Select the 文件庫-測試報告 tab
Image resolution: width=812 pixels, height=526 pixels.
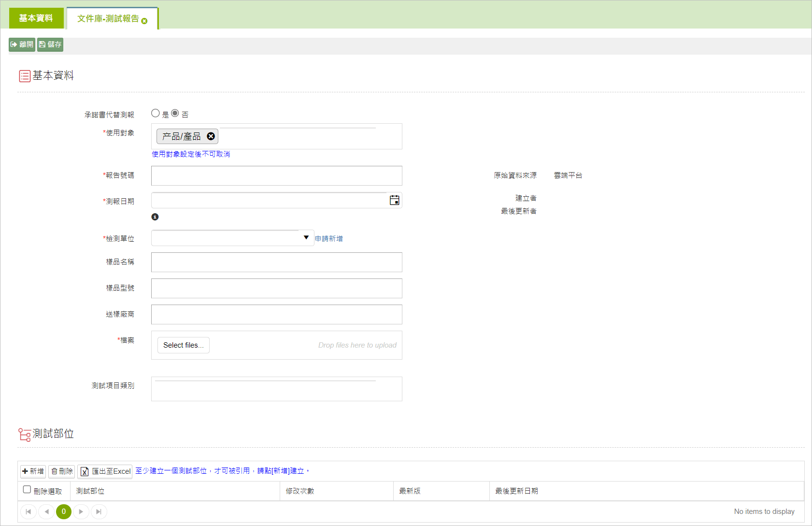point(108,18)
